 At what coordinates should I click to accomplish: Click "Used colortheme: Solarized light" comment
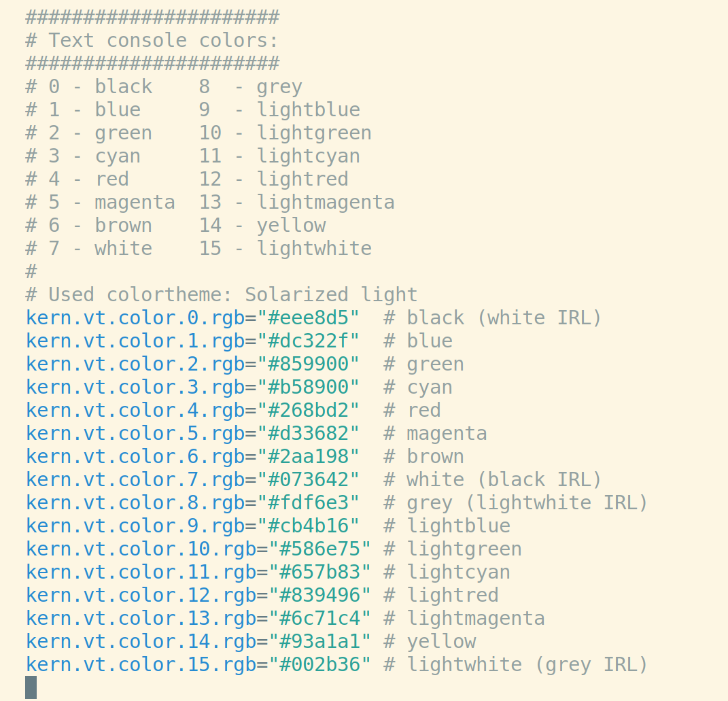(233, 295)
